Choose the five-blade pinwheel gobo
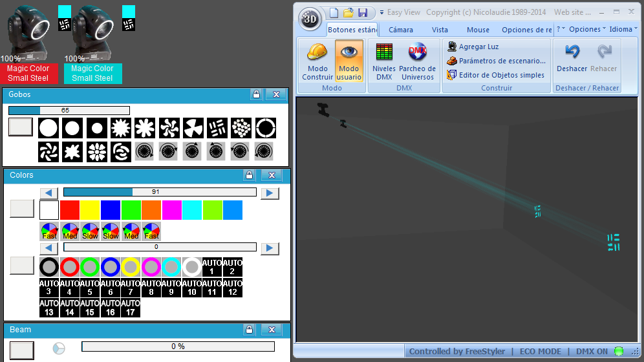644x362 pixels. (169, 128)
